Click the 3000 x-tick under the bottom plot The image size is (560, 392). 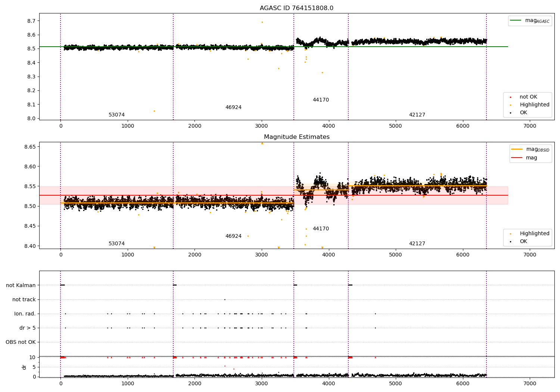click(x=262, y=384)
